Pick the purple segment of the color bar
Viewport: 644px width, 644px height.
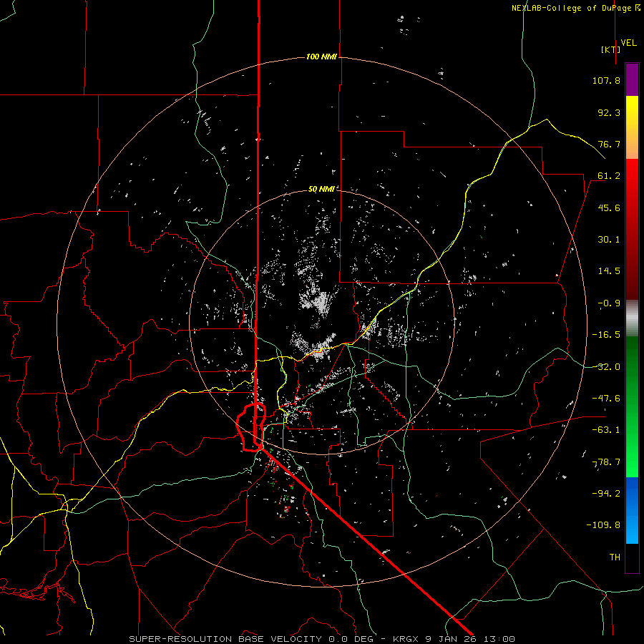coord(632,79)
